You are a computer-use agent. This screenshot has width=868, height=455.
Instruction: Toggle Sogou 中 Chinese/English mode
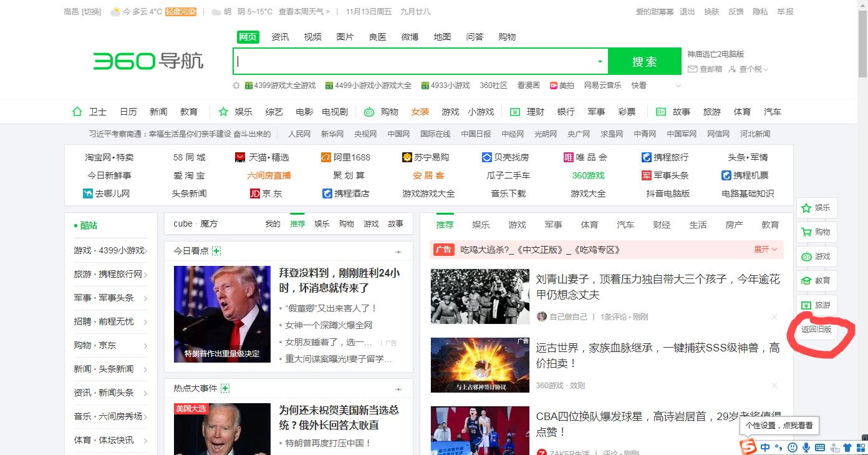point(765,448)
